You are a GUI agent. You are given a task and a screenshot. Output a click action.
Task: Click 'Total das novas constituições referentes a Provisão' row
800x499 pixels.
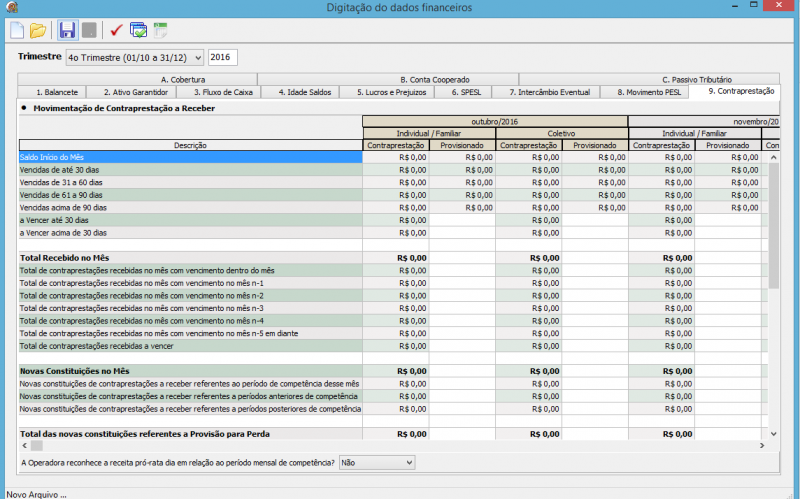point(191,434)
